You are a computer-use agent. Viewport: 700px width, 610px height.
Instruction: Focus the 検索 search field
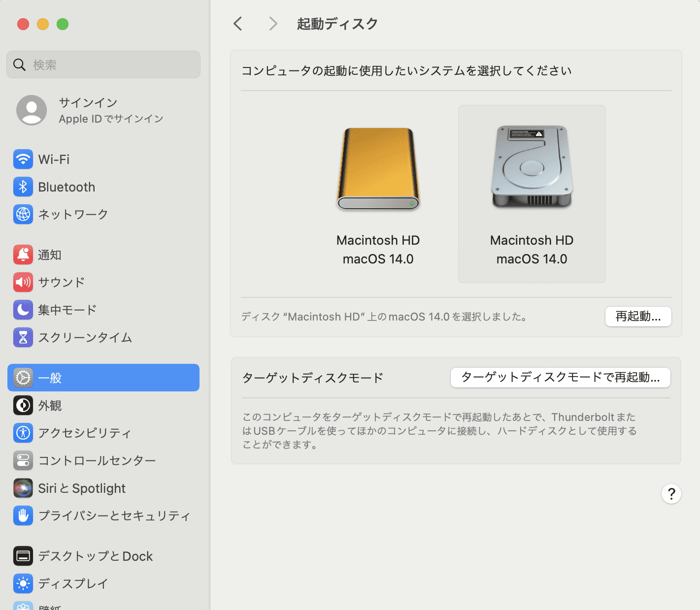click(x=103, y=64)
